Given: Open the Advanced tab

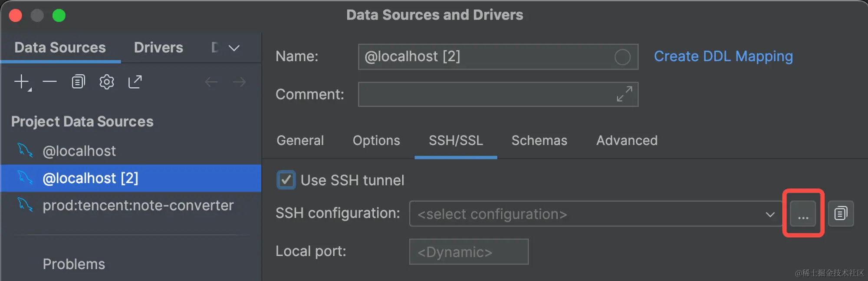Looking at the screenshot, I should tap(627, 140).
